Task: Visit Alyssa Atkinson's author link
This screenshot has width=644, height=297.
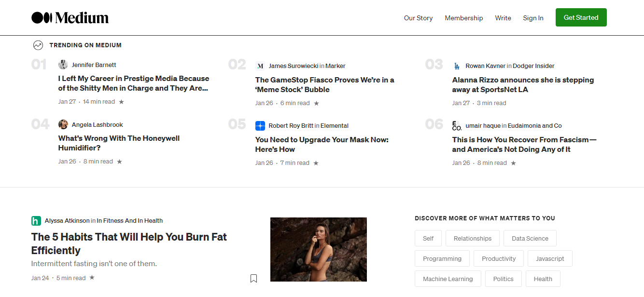Action: click(x=67, y=221)
